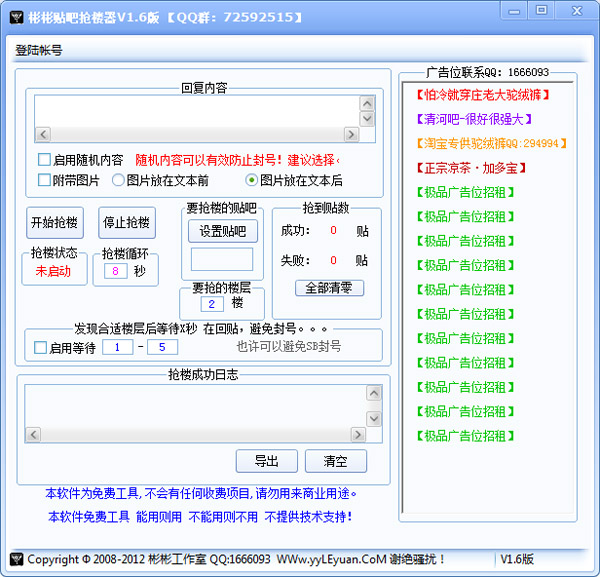The image size is (600, 577).
Task: Open the 清河吧-很好很强大 ad link
Action: pyautogui.click(x=474, y=119)
